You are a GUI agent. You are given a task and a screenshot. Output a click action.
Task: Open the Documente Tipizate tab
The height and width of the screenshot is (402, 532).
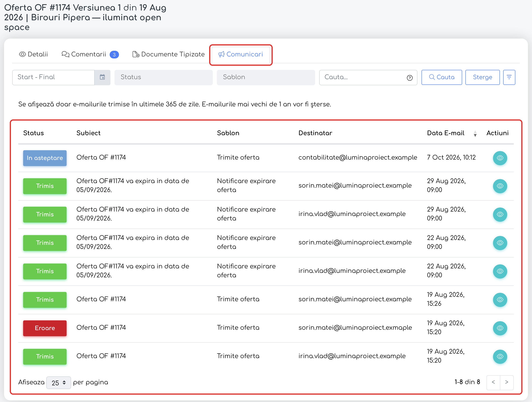coord(168,54)
